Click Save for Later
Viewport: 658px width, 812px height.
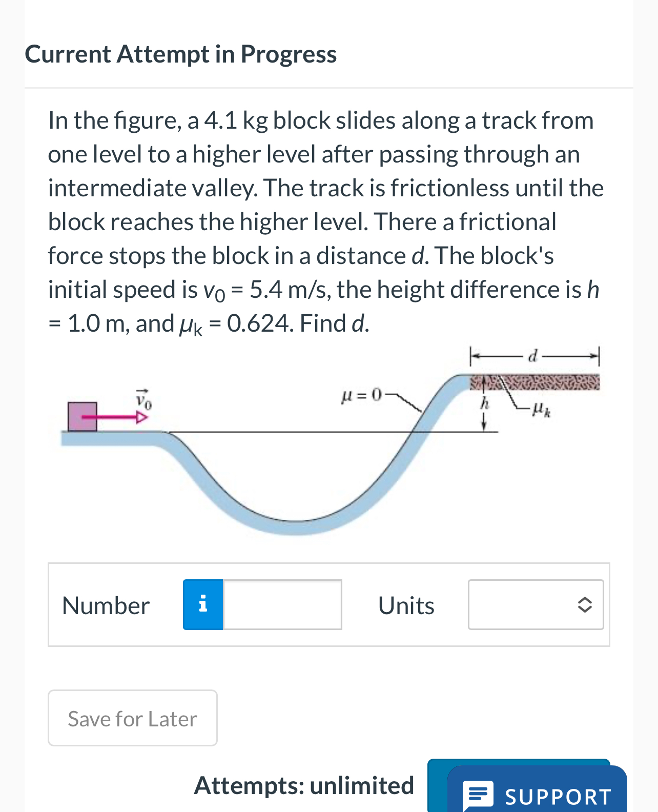(132, 718)
